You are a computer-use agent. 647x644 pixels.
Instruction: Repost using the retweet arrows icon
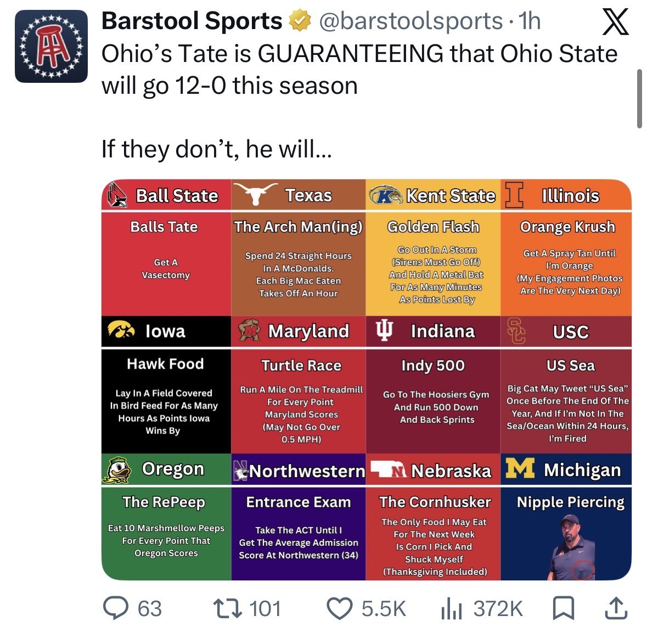(227, 608)
